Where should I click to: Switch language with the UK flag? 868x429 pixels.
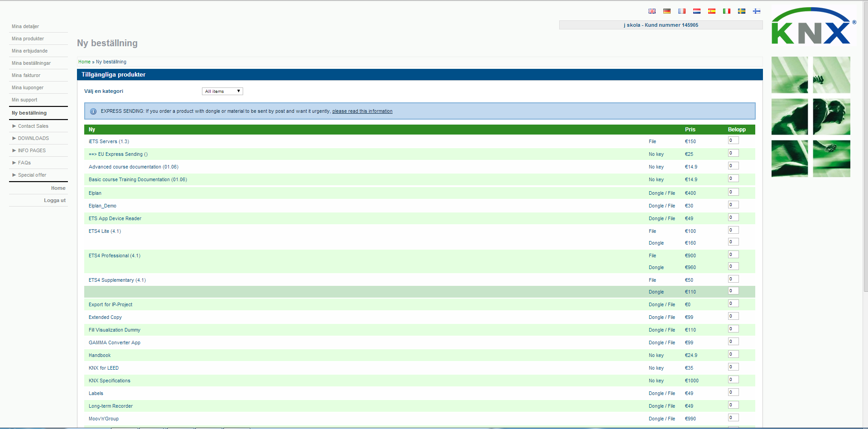[652, 11]
